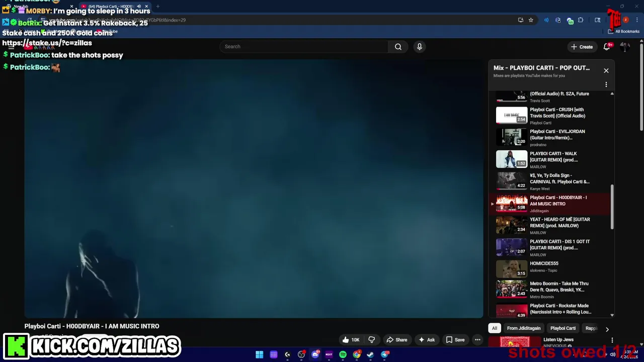Open the Listen Up Jews recommended video

pyautogui.click(x=558, y=340)
